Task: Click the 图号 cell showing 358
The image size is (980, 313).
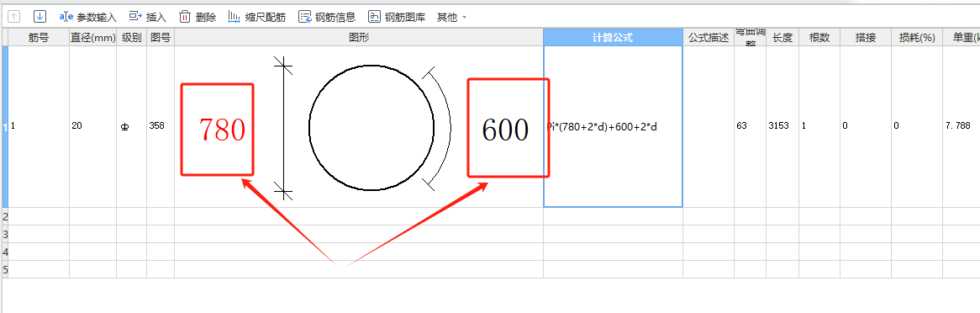Action: click(161, 126)
